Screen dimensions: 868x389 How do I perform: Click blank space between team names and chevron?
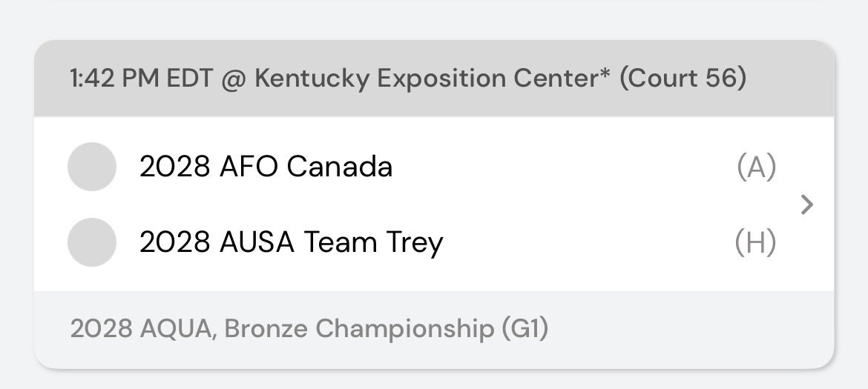pyautogui.click(x=587, y=205)
